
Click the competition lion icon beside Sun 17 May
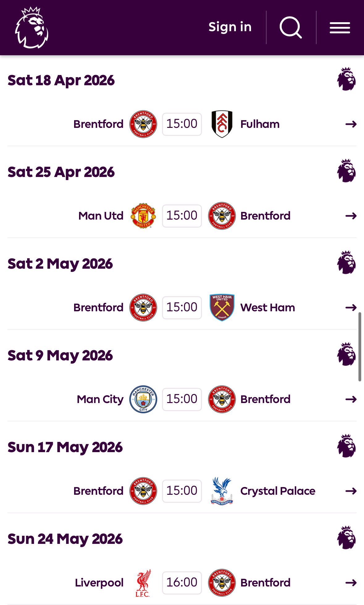click(346, 446)
